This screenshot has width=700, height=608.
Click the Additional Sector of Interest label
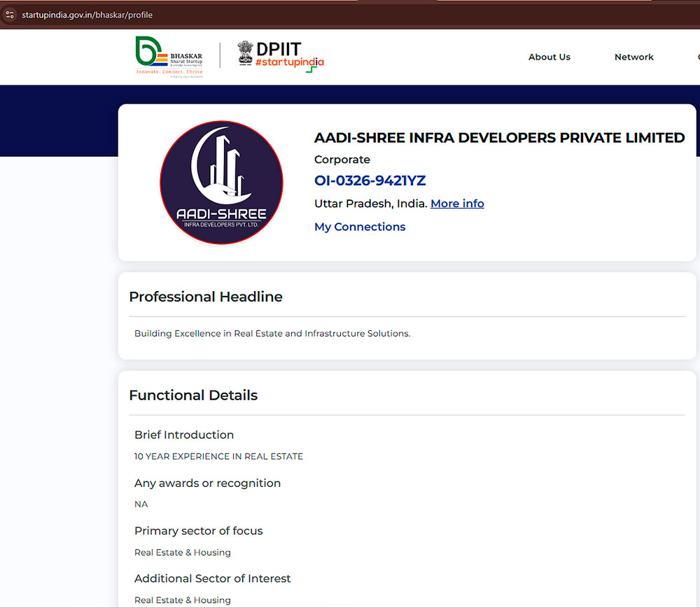(212, 579)
